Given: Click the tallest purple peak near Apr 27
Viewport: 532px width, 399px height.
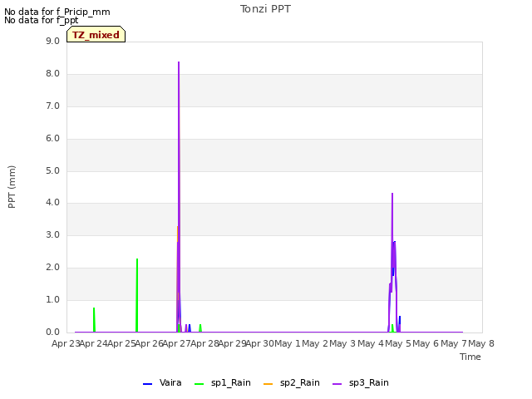Looking at the screenshot, I should point(179,62).
